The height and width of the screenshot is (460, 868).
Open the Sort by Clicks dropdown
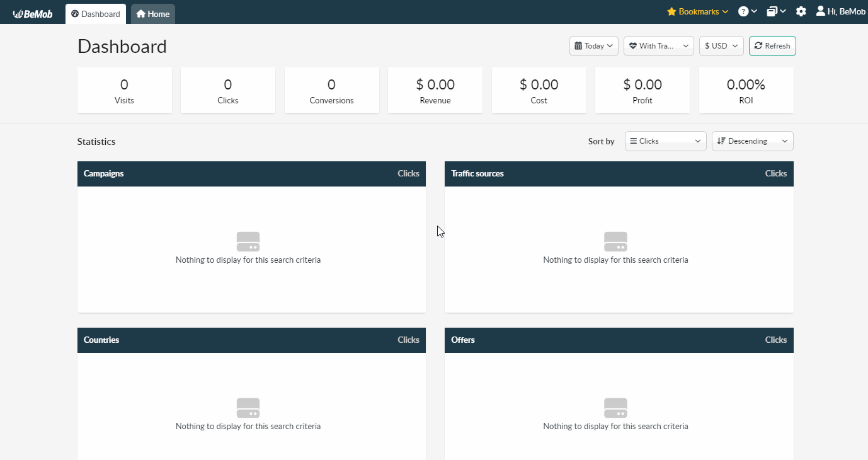click(666, 141)
